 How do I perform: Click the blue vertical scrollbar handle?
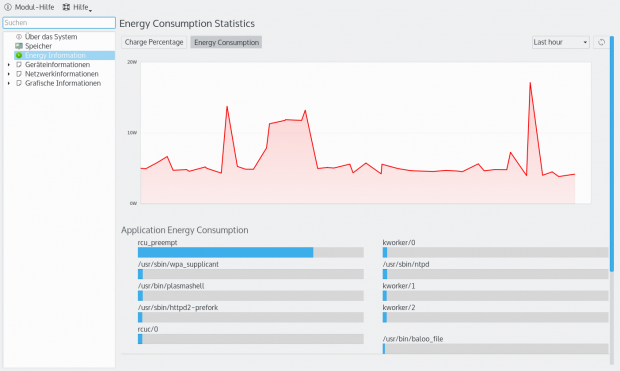612,154
